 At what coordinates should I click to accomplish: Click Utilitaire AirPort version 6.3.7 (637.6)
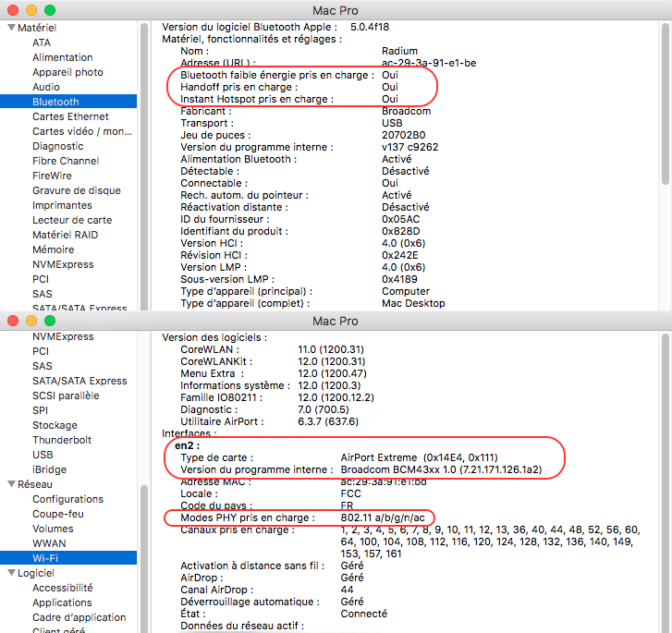pos(328,421)
